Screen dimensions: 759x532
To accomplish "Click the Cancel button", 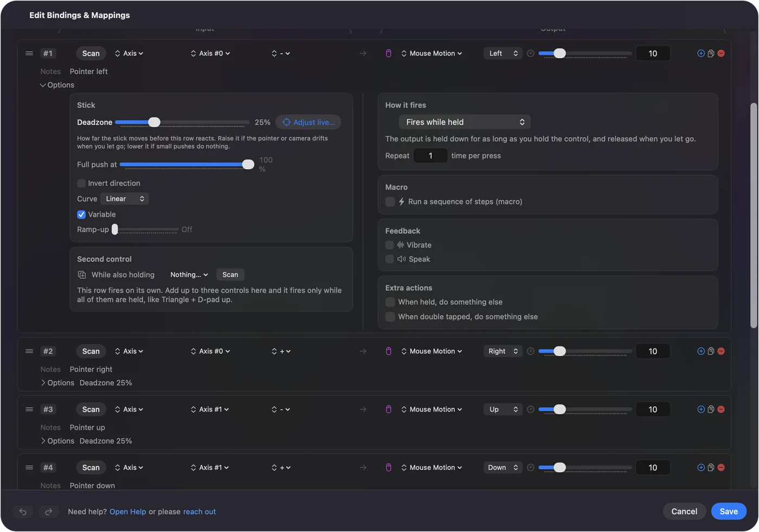I will click(x=684, y=511).
